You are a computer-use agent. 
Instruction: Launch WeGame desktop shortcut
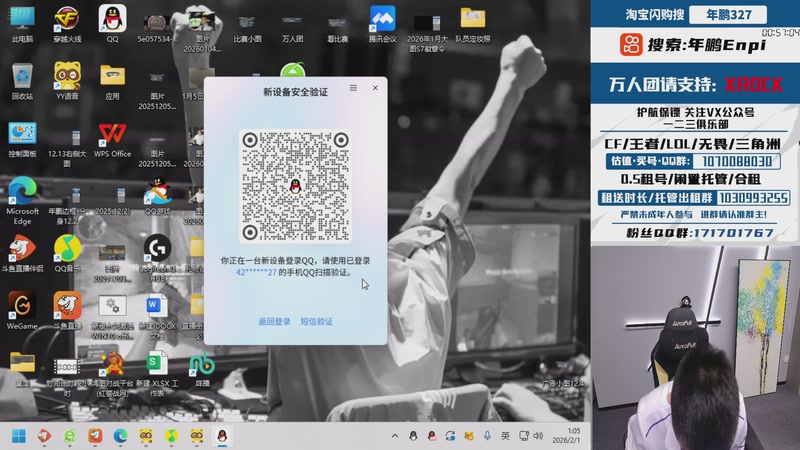tap(22, 311)
